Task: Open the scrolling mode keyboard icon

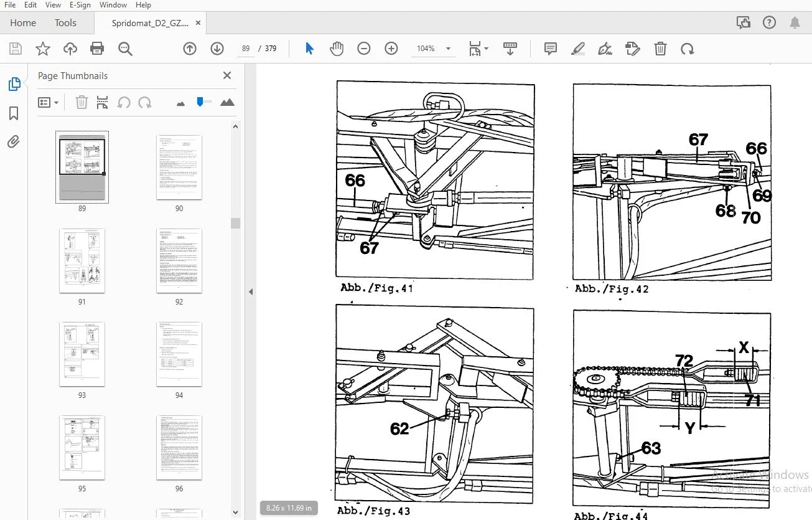Action: tap(510, 49)
